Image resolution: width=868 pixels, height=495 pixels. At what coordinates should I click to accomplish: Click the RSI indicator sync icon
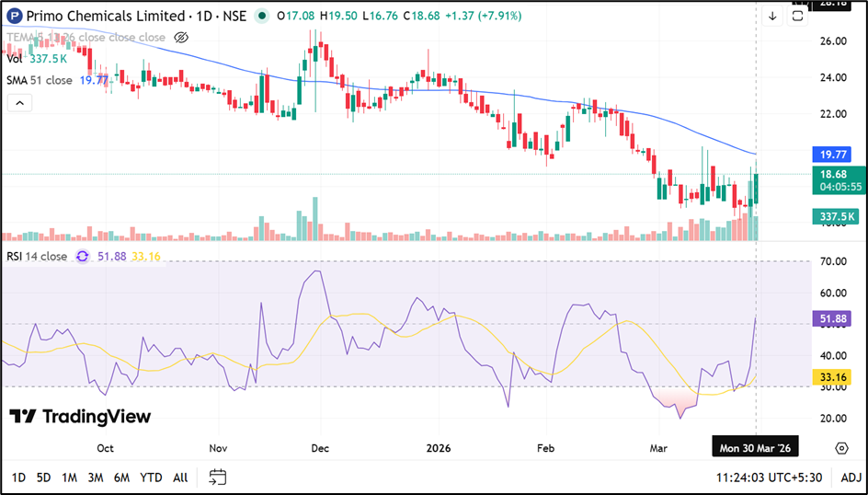coord(83,257)
